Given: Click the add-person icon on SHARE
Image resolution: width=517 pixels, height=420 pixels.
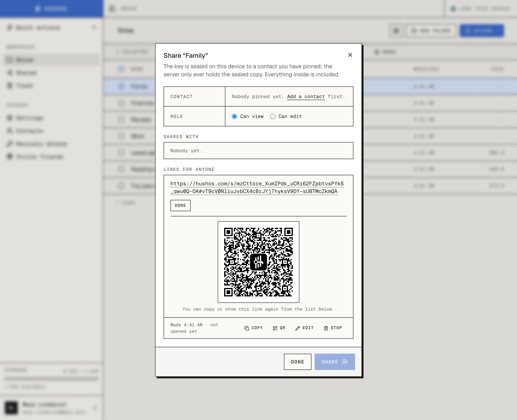Looking at the screenshot, I should [345, 362].
